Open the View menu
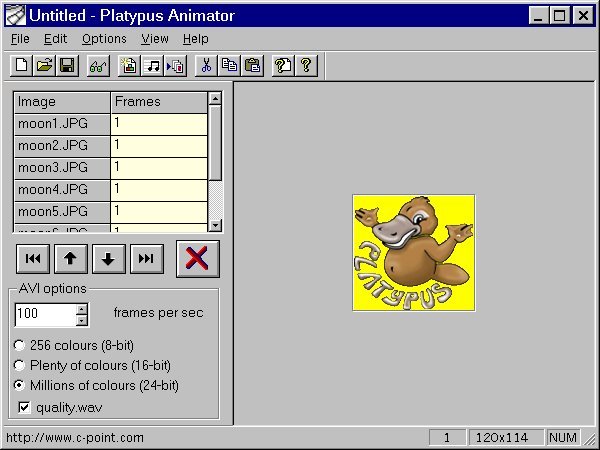 [155, 39]
